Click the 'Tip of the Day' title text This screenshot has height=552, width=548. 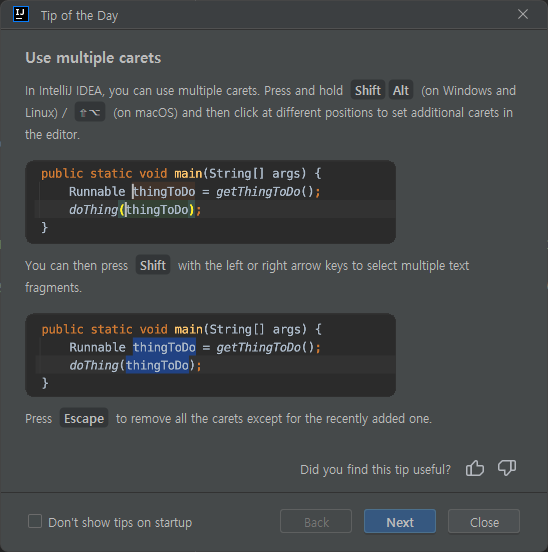(x=79, y=15)
